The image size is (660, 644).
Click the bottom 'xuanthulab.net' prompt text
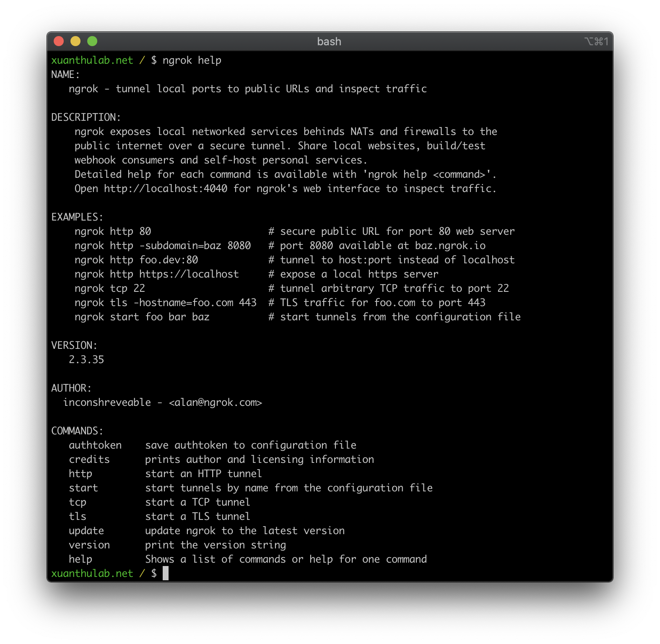(92, 574)
